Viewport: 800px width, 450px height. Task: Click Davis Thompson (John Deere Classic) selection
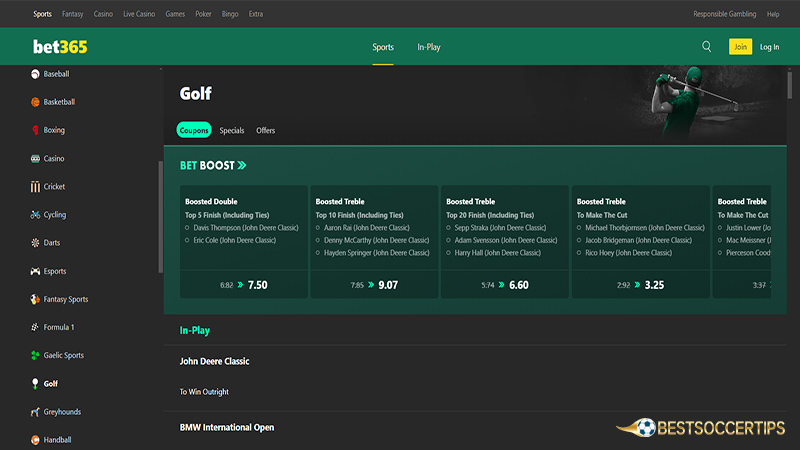click(246, 228)
